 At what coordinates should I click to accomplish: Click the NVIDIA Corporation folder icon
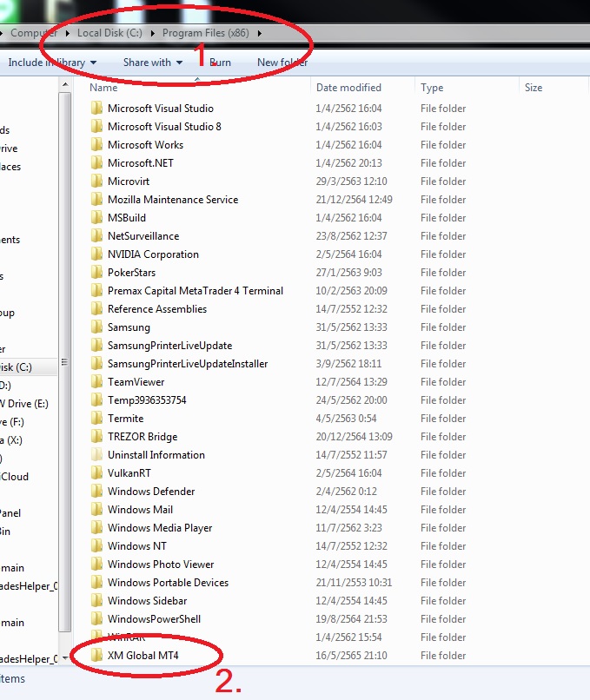pyautogui.click(x=96, y=254)
